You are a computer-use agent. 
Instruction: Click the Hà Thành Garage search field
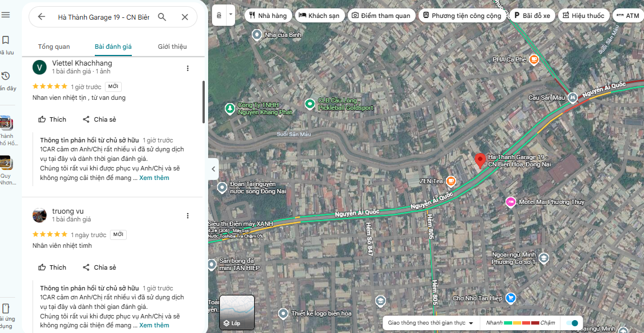[103, 17]
